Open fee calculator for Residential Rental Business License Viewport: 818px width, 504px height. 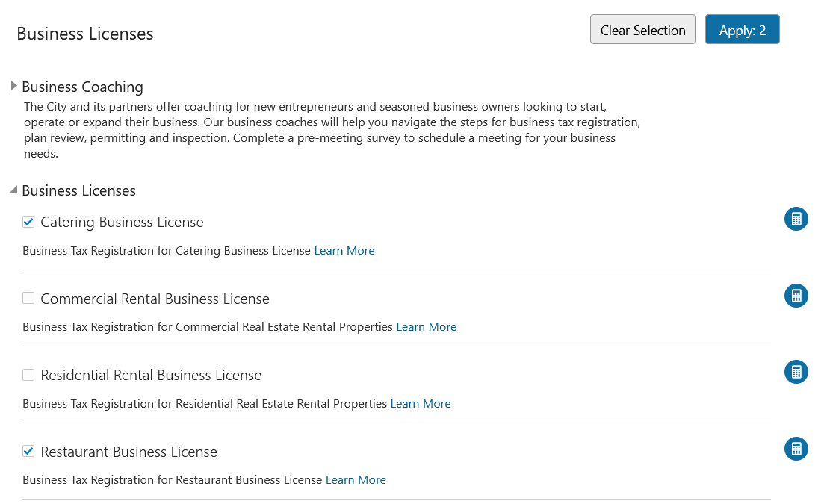pos(796,372)
